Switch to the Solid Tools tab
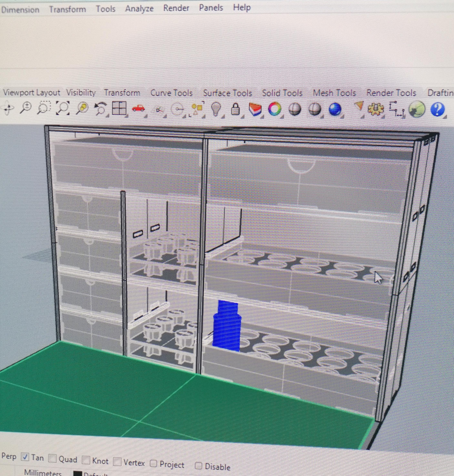 pyautogui.click(x=282, y=93)
